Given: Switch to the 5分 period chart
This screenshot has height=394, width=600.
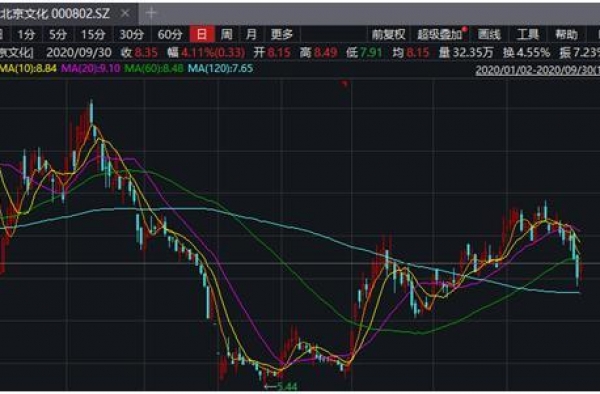Looking at the screenshot, I should click(x=58, y=35).
